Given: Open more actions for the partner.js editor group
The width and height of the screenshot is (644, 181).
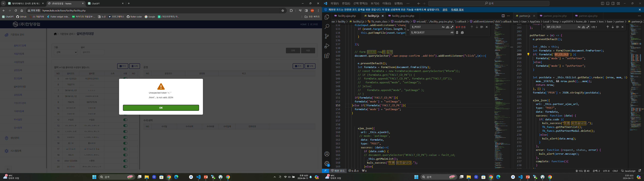Looking at the screenshot, I should [x=639, y=16].
